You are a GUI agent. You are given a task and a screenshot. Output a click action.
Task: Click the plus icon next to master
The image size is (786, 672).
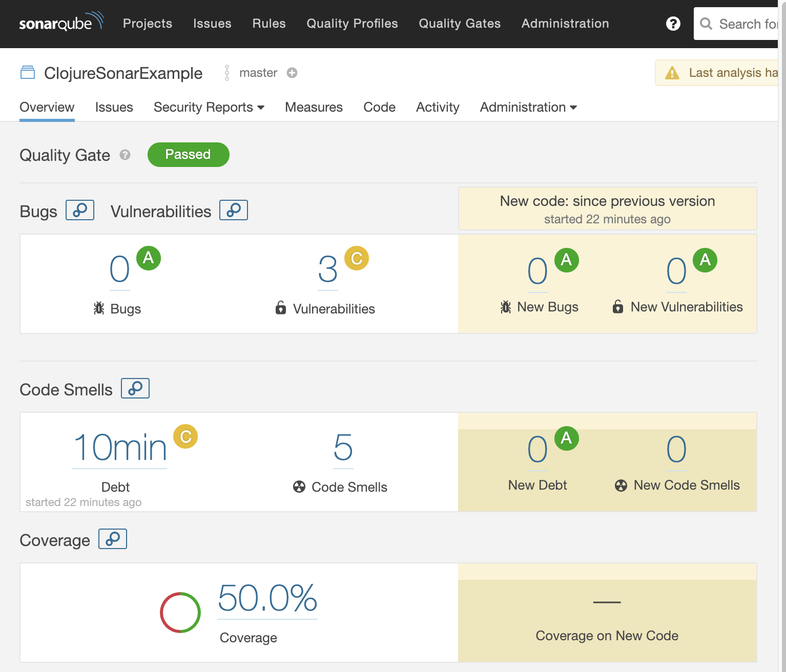click(x=292, y=73)
